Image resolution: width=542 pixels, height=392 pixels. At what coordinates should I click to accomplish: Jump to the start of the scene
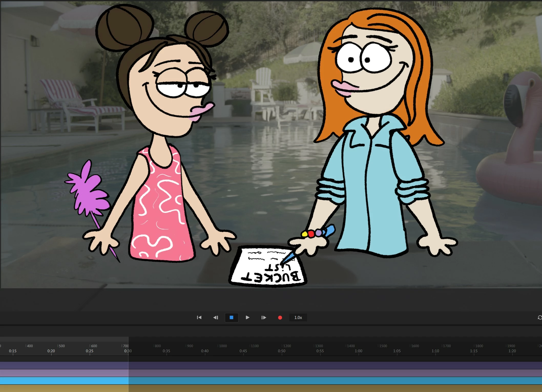tap(199, 317)
